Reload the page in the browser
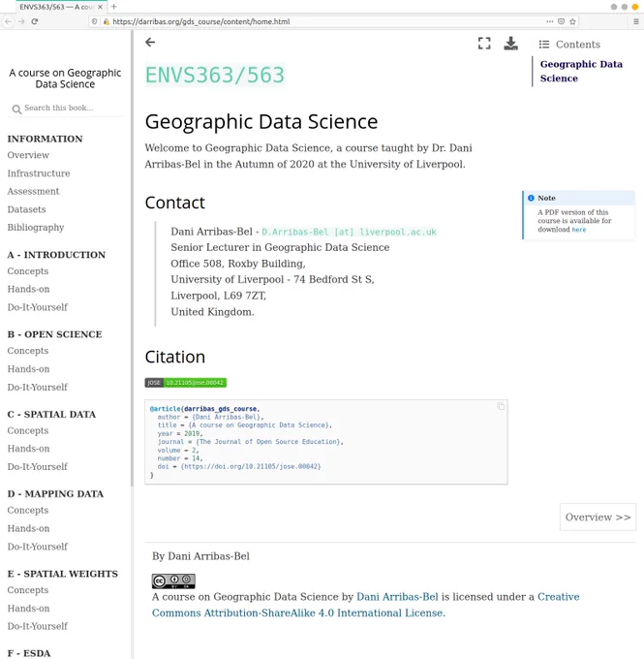Image resolution: width=644 pixels, height=659 pixels. coord(35,21)
